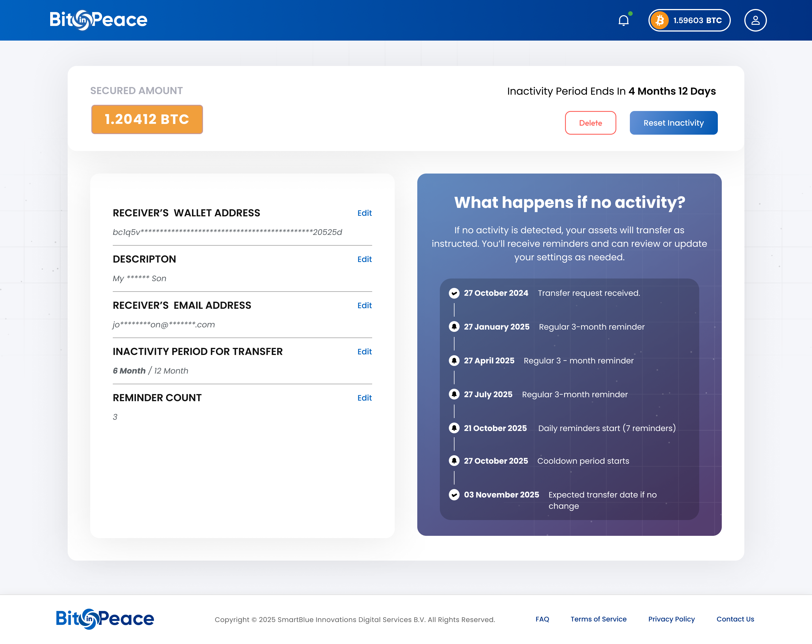Click bell icon beside 27 January 2025
Image resolution: width=812 pixels, height=644 pixels.
(454, 327)
